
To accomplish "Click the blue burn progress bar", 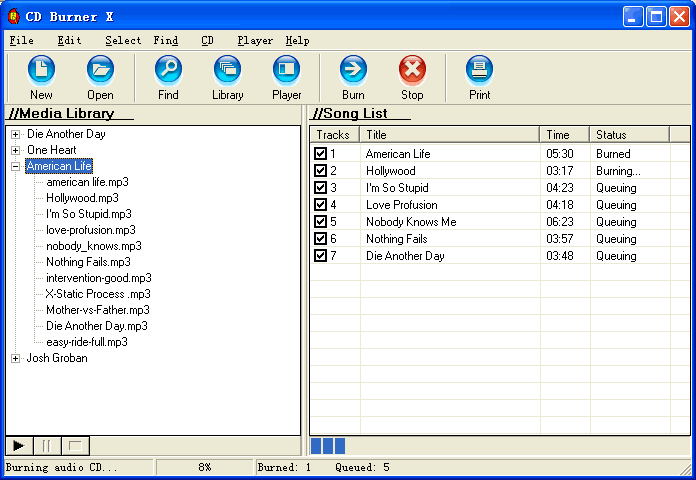I will tap(328, 446).
